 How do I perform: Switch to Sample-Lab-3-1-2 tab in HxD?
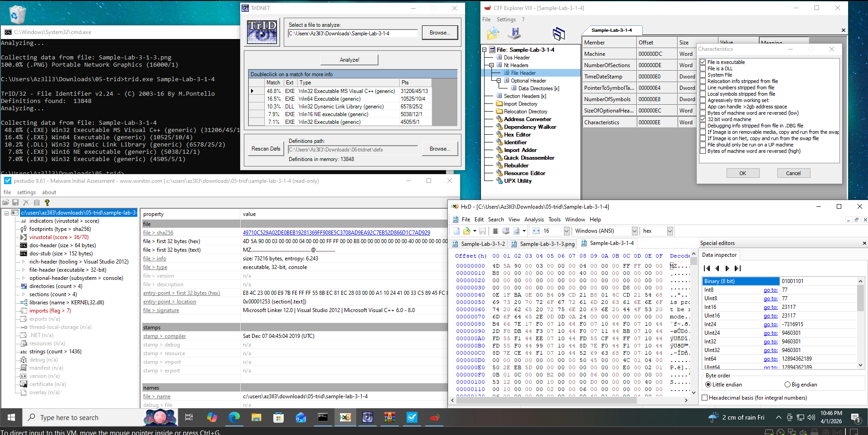coord(479,244)
